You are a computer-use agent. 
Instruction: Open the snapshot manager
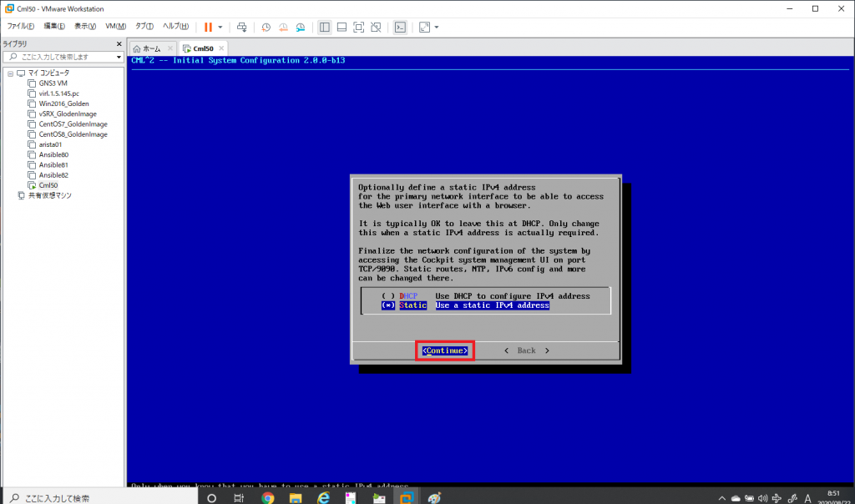point(302,27)
